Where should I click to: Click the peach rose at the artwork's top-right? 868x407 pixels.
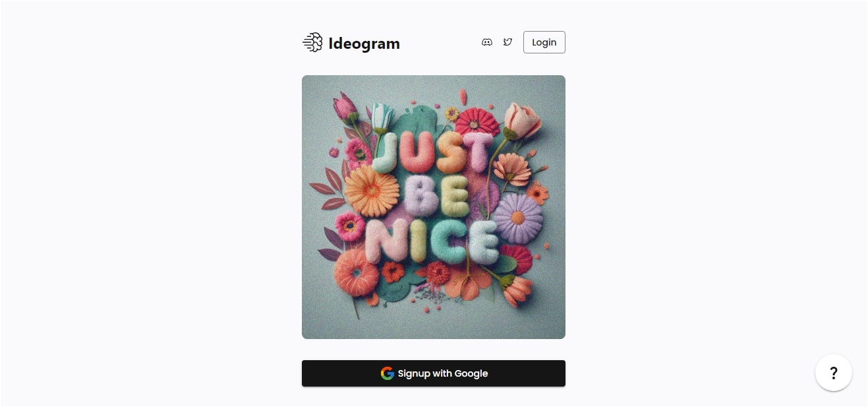[523, 121]
